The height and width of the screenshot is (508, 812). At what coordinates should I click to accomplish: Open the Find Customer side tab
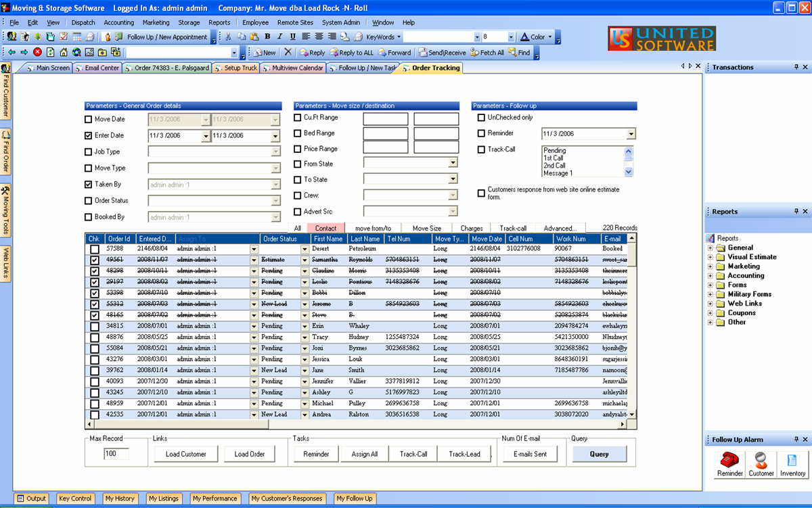coord(6,91)
